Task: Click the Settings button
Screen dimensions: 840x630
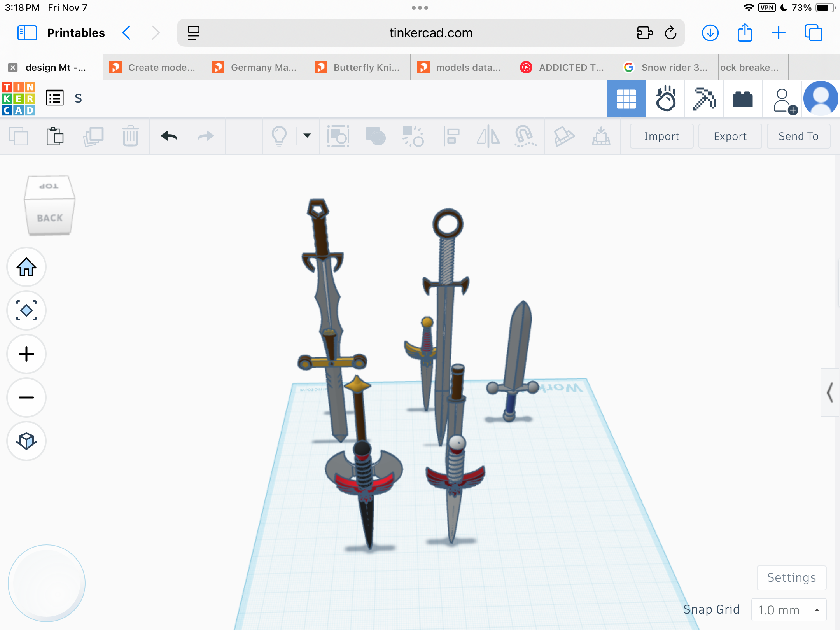Action: 791,577
